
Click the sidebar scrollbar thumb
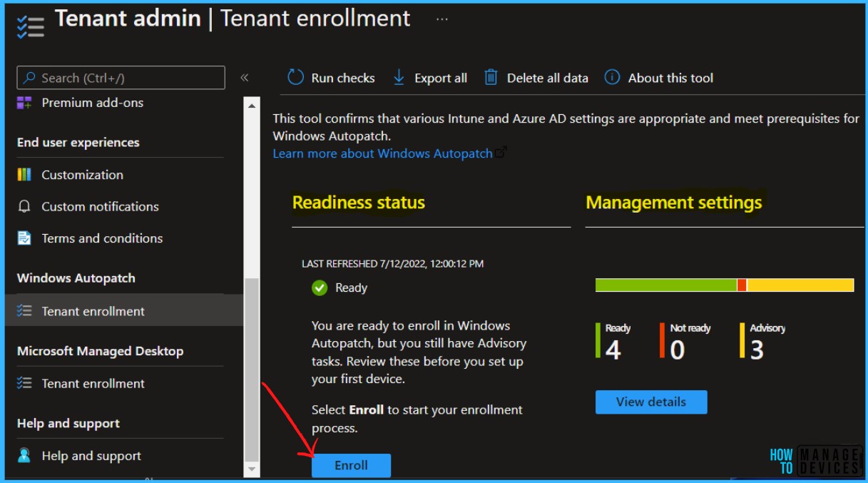pos(252,370)
